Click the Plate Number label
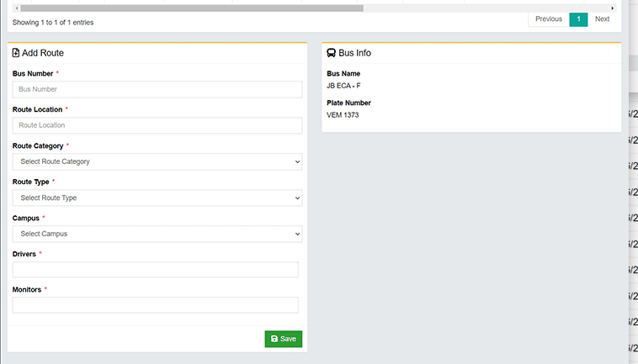The image size is (638, 364). pos(348,103)
